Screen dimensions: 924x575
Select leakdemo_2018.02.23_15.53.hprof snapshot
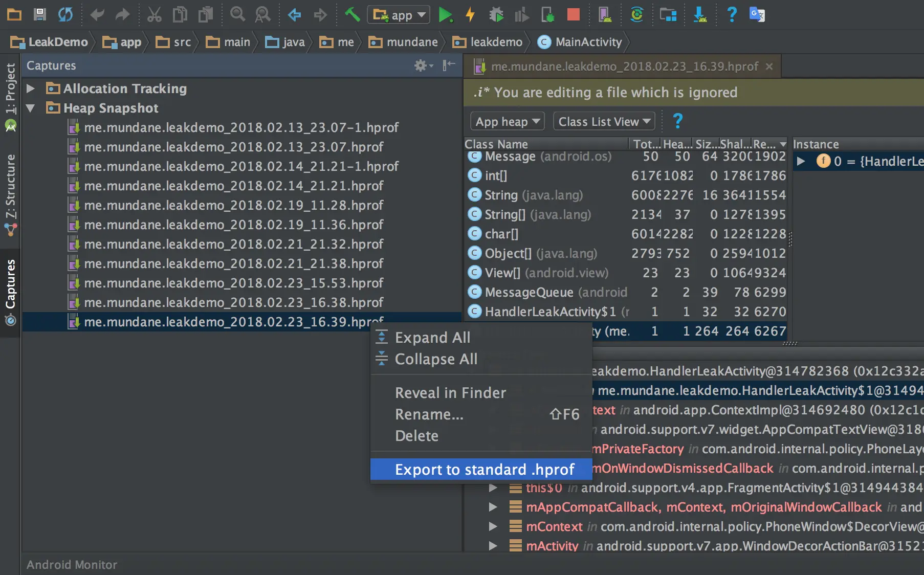pyautogui.click(x=241, y=283)
